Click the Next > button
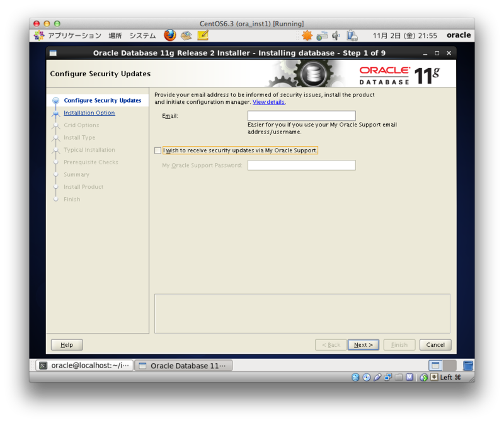 click(x=364, y=344)
